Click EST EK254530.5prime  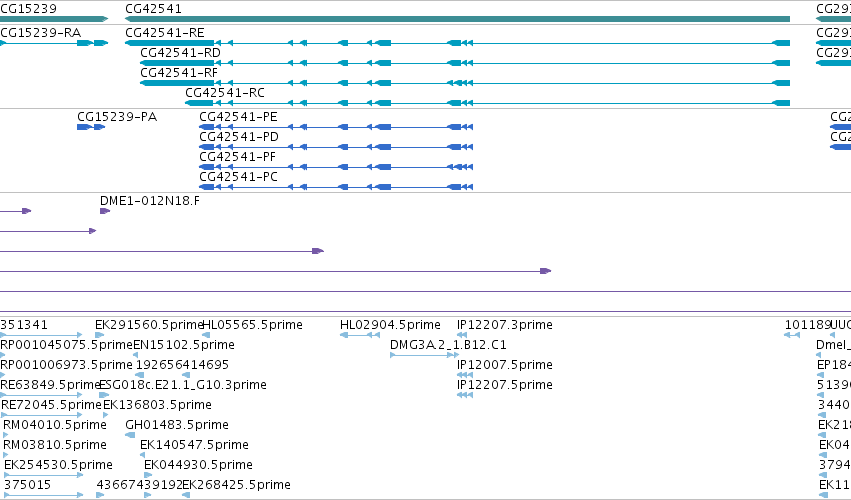pos(58,465)
